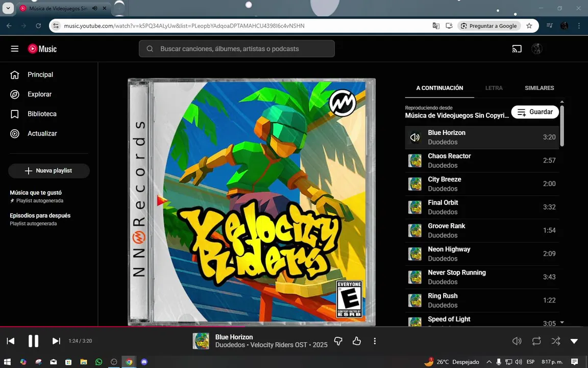Open Velocity Riders OST album link
The width and height of the screenshot is (588, 368).
click(279, 344)
